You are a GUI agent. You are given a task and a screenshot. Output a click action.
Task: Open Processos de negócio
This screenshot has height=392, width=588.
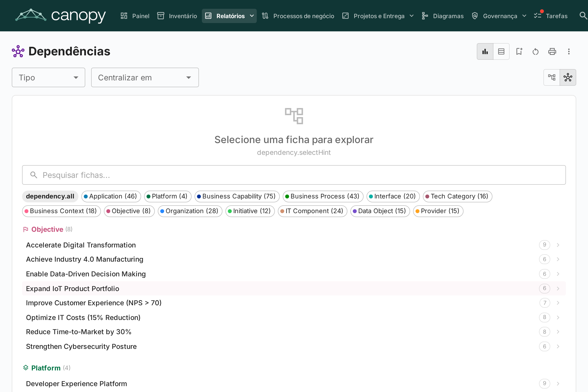click(298, 16)
